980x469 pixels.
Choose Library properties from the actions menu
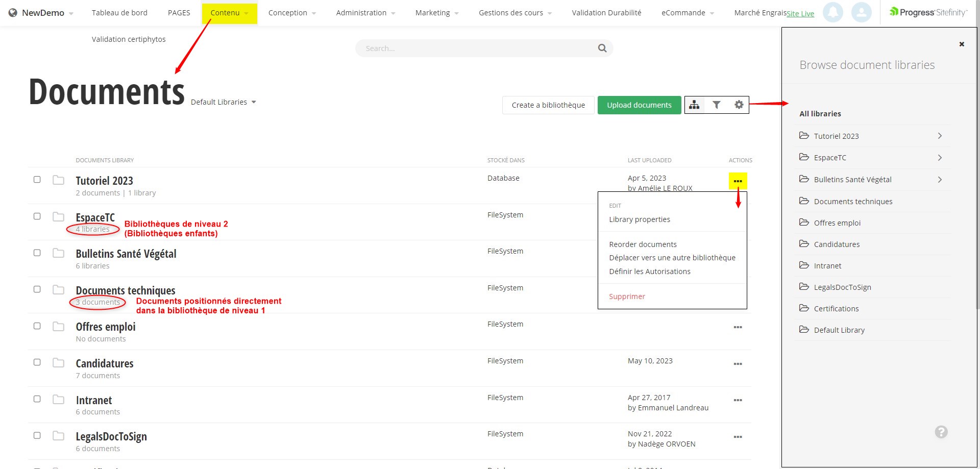(x=640, y=219)
